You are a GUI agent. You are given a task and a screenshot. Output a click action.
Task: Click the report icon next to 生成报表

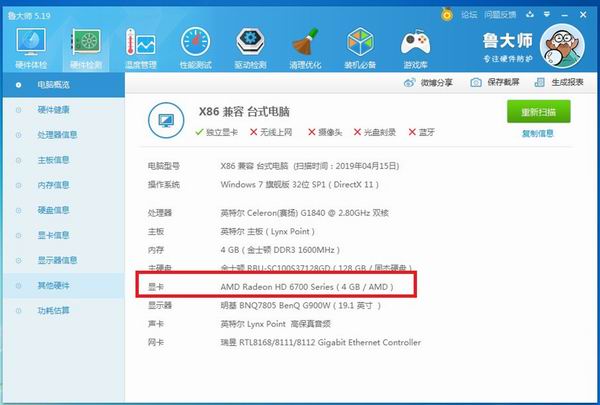pos(540,82)
